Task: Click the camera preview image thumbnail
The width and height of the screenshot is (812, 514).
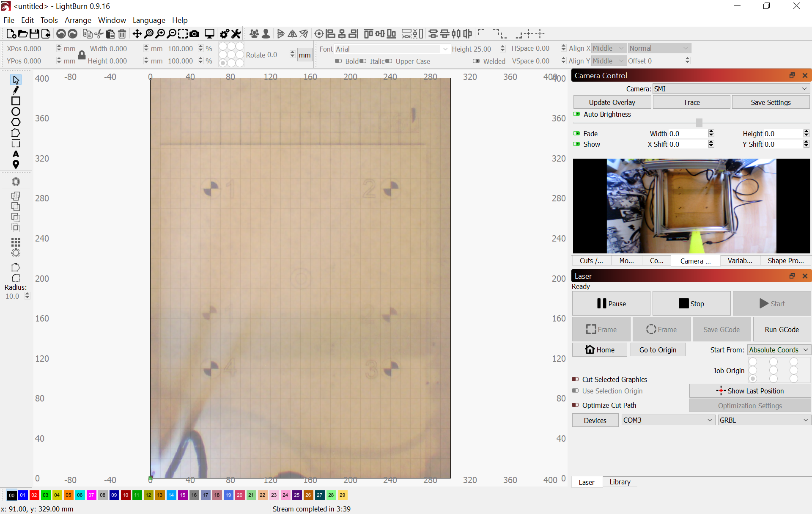Action: pyautogui.click(x=691, y=206)
